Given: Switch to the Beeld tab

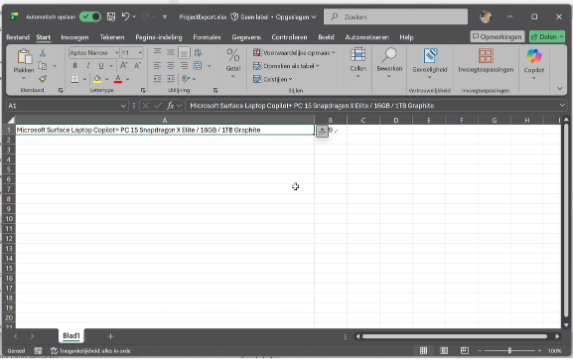Looking at the screenshot, I should 326,37.
